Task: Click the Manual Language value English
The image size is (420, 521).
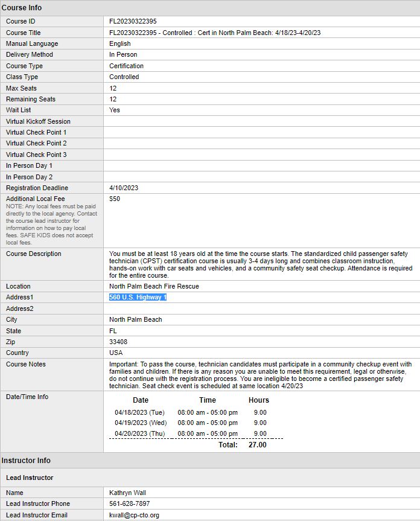Action: pyautogui.click(x=120, y=43)
